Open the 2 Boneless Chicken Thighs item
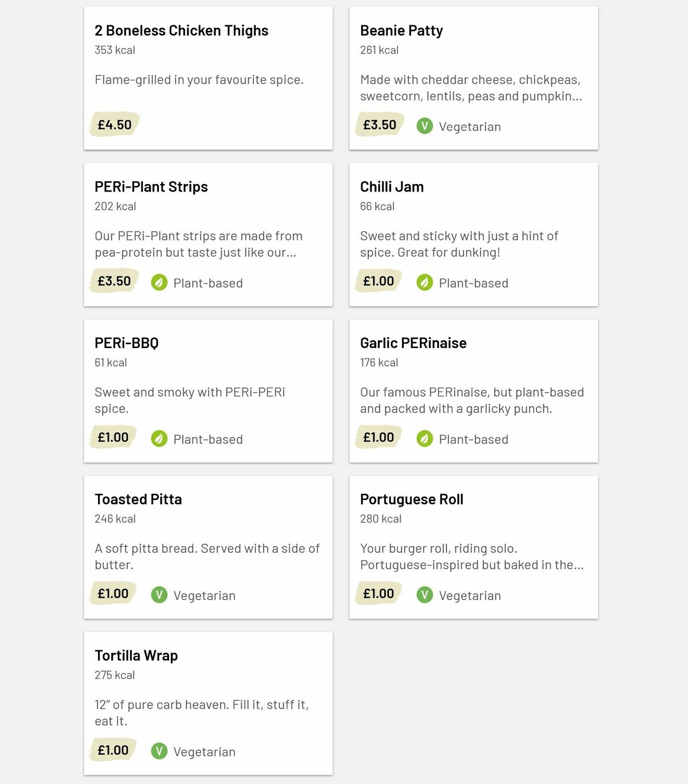This screenshot has width=688, height=784. point(181,31)
